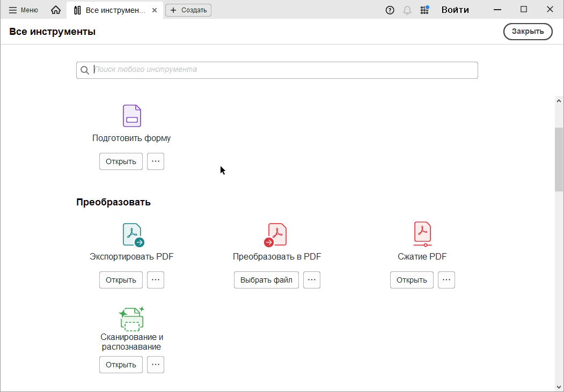Click the Export PDF (Экспортировать PDF) icon

(x=132, y=235)
